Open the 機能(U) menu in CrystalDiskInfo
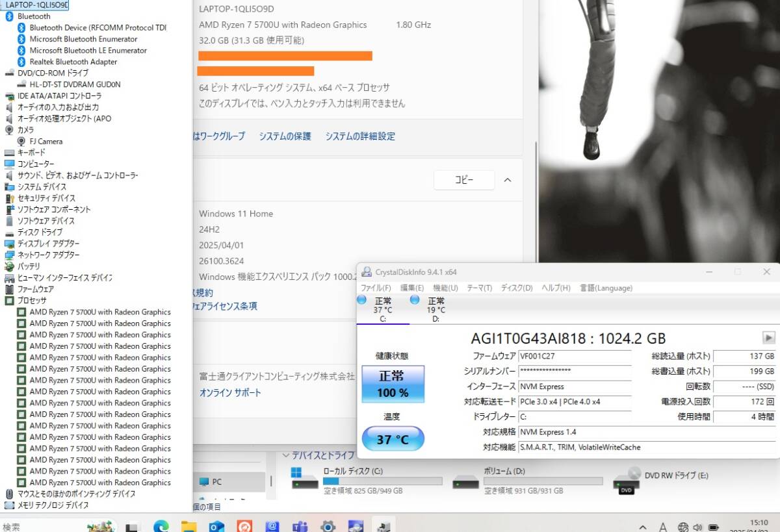Image resolution: width=780 pixels, height=532 pixels. (446, 288)
